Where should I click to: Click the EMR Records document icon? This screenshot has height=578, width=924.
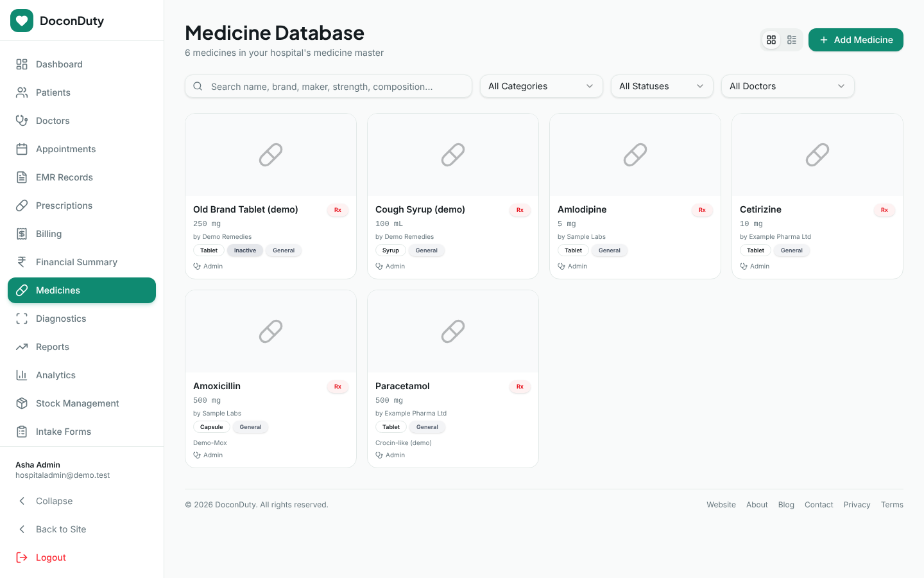(22, 177)
